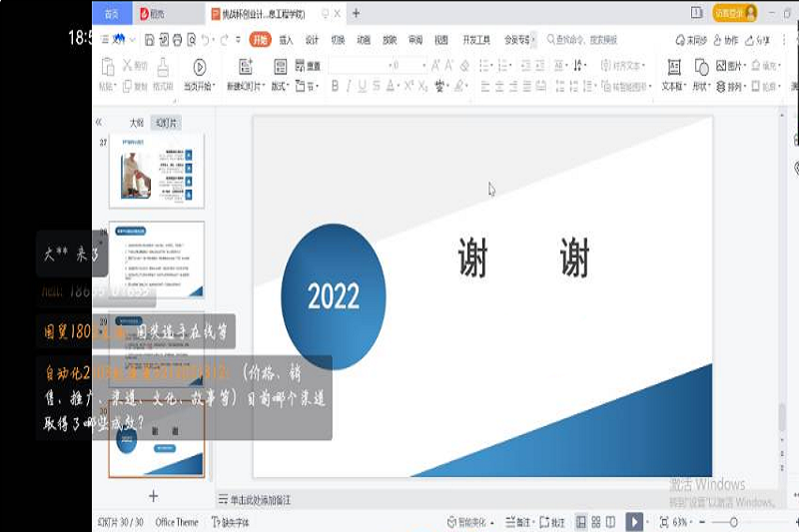This screenshot has height=532, width=799.
Task: Open the font name dropdown box
Action: [x=358, y=65]
